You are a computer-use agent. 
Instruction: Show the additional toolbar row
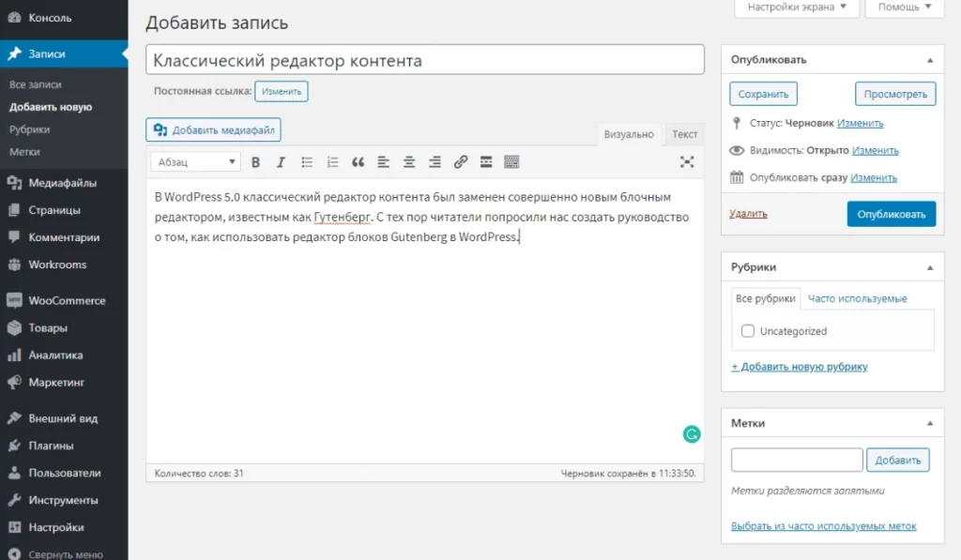point(511,162)
